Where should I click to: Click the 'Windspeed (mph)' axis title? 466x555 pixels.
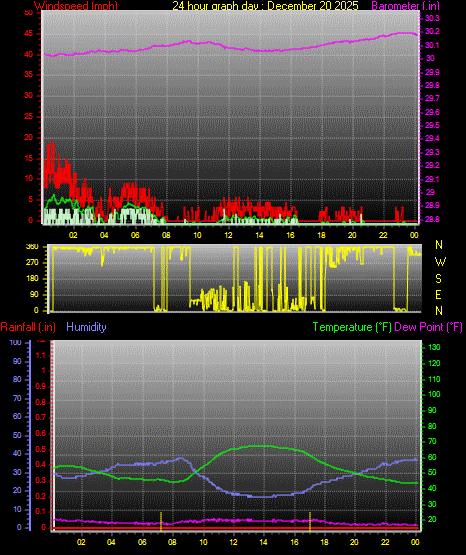75,5
